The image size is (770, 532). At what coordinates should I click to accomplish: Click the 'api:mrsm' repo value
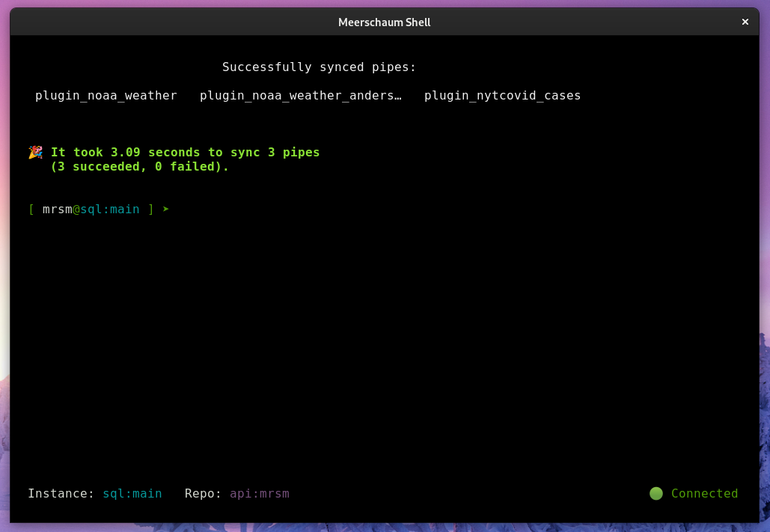coord(260,493)
